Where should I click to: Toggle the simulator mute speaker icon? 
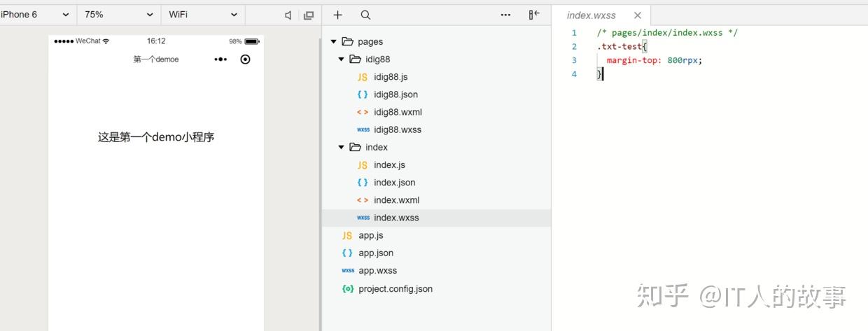click(288, 15)
